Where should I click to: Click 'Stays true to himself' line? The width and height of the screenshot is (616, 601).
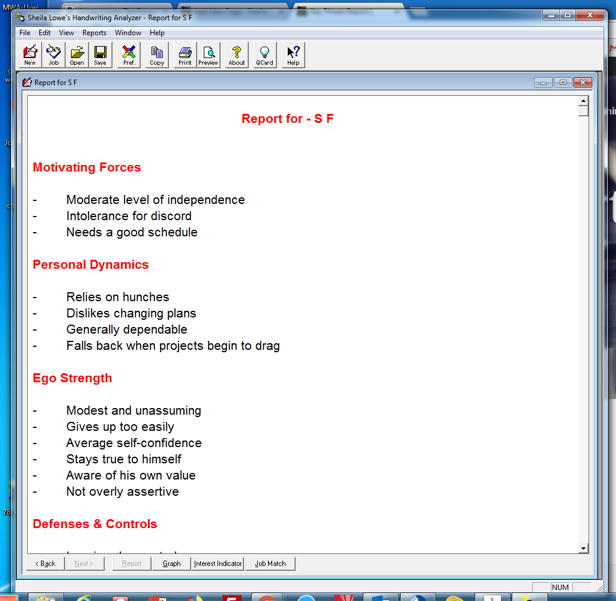pyautogui.click(x=124, y=459)
